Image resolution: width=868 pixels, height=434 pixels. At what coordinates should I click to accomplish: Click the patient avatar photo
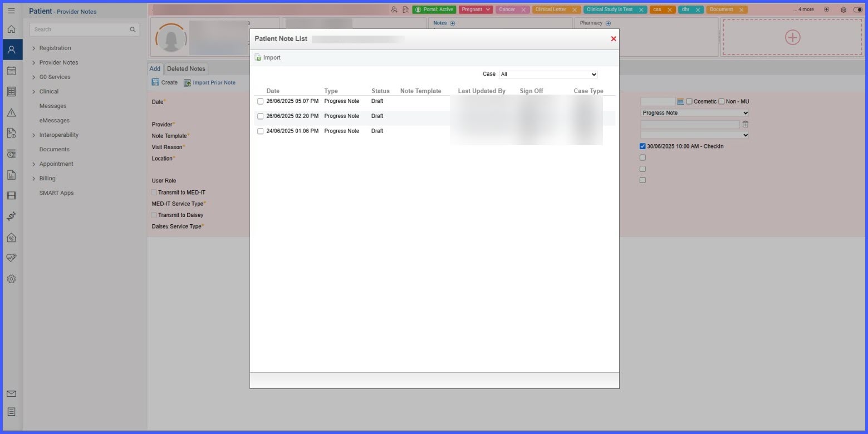[171, 39]
